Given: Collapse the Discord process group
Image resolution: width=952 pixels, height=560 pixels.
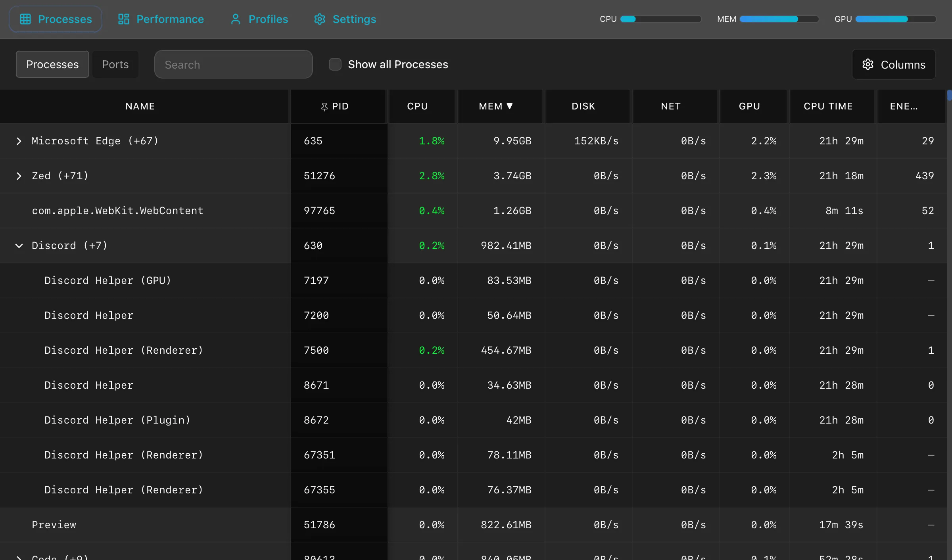Looking at the screenshot, I should (19, 246).
